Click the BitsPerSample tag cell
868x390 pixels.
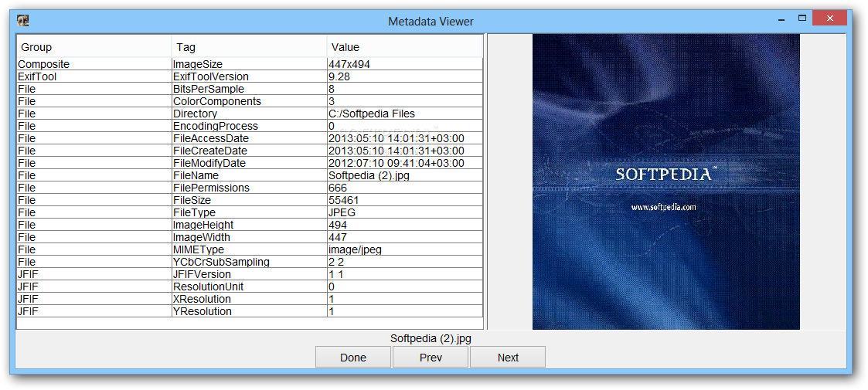[249, 89]
